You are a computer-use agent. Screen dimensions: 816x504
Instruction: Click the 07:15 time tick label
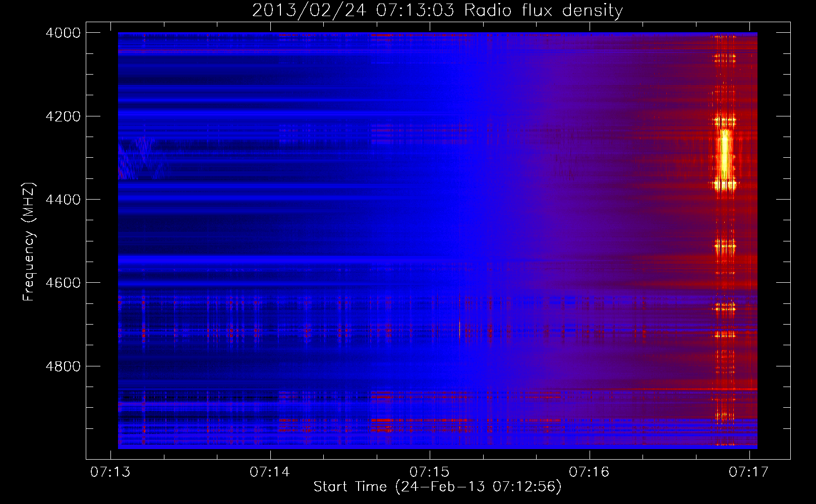[430, 472]
